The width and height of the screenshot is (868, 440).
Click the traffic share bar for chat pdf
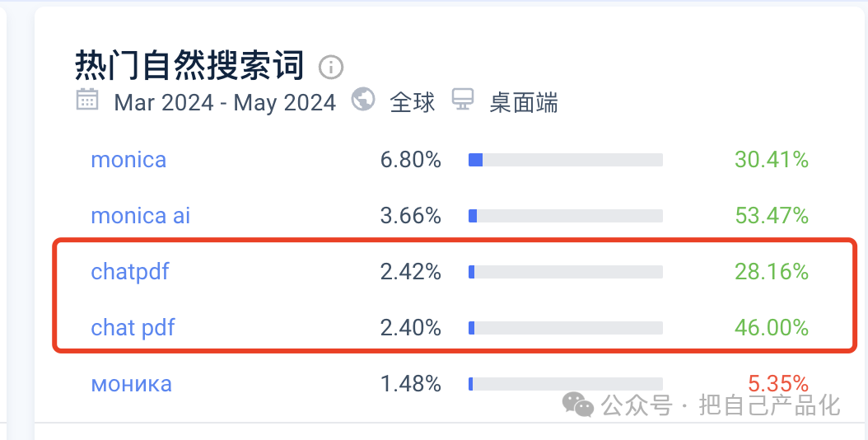[566, 328]
